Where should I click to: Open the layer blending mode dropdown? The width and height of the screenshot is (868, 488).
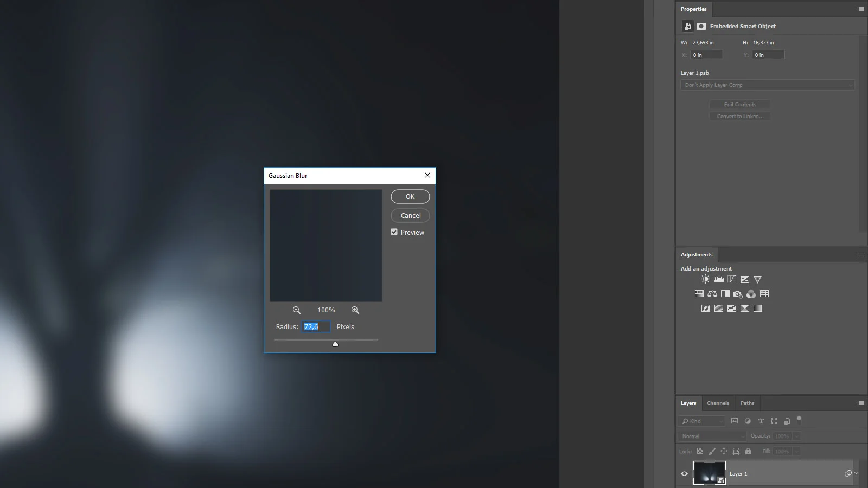click(x=711, y=436)
